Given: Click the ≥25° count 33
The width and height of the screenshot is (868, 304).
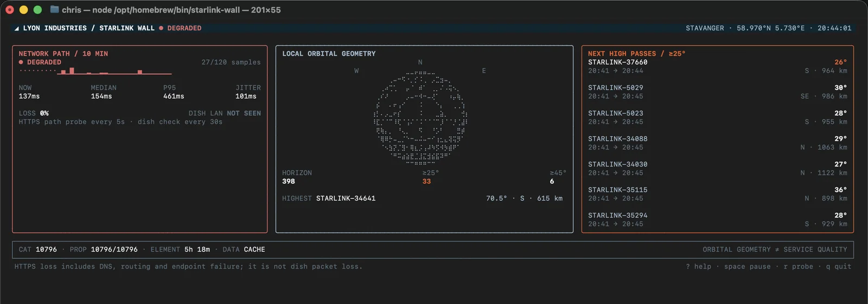Looking at the screenshot, I should pyautogui.click(x=426, y=182).
